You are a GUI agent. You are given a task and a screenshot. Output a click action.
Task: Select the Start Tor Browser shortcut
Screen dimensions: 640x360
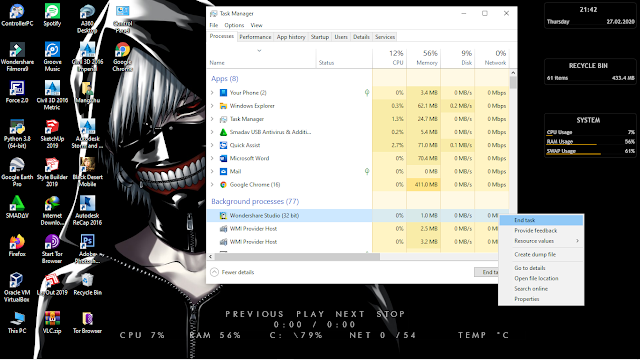coord(52,249)
